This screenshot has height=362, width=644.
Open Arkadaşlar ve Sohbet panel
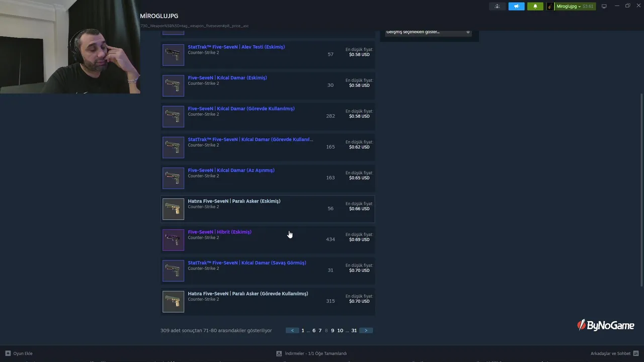click(610, 353)
